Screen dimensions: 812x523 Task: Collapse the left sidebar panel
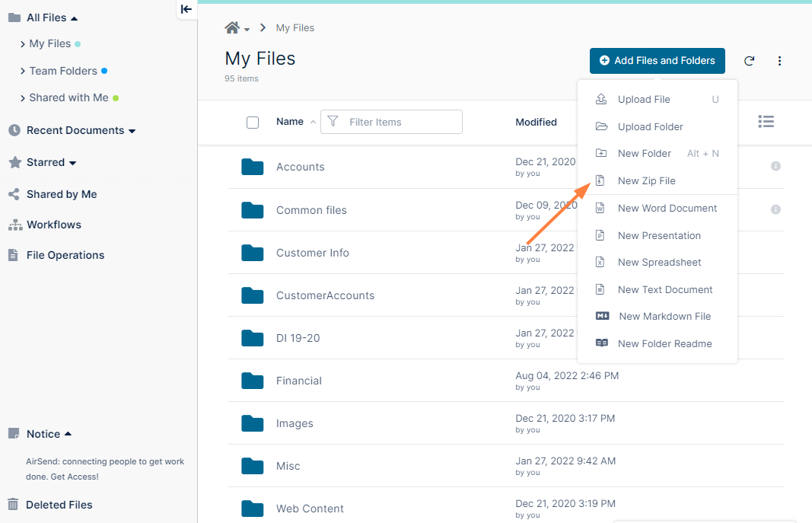pos(186,9)
